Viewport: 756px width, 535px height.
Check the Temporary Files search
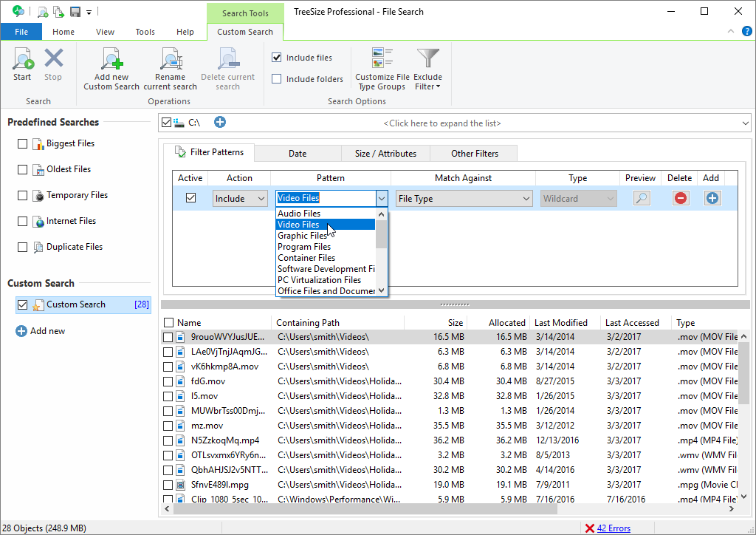[x=22, y=195]
